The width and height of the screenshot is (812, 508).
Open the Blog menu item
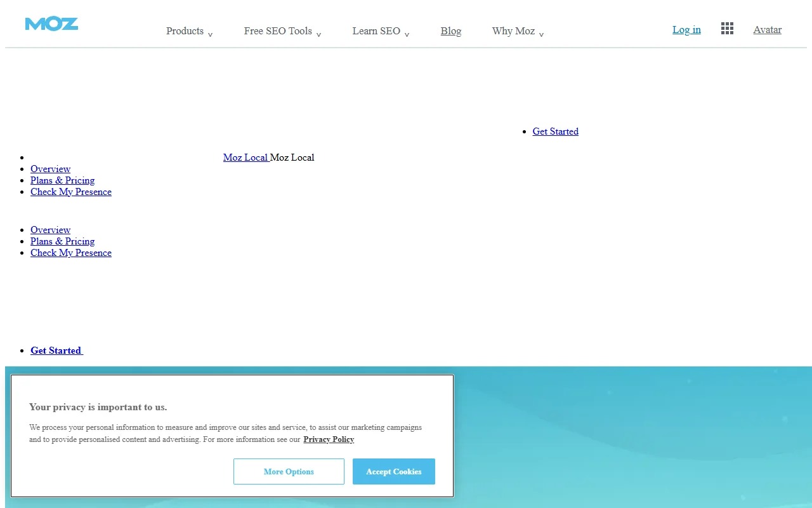click(x=451, y=30)
